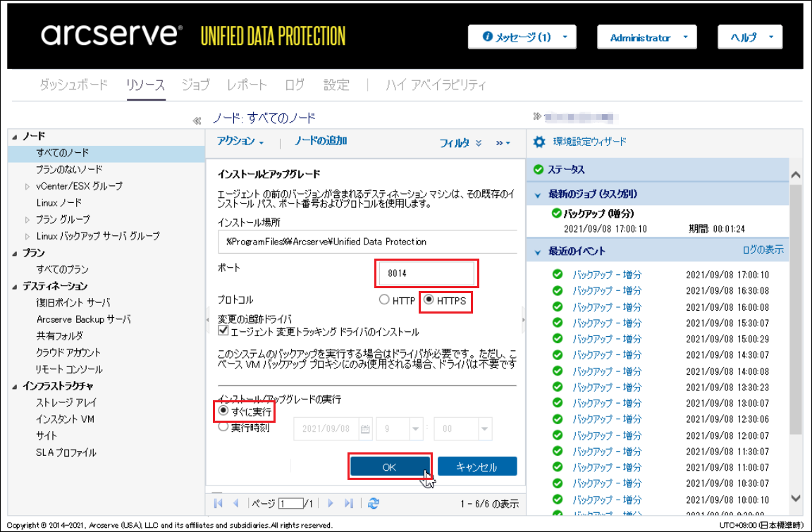The height and width of the screenshot is (532, 812).
Task: Open the environment settings wizard gear icon
Action: (x=539, y=142)
